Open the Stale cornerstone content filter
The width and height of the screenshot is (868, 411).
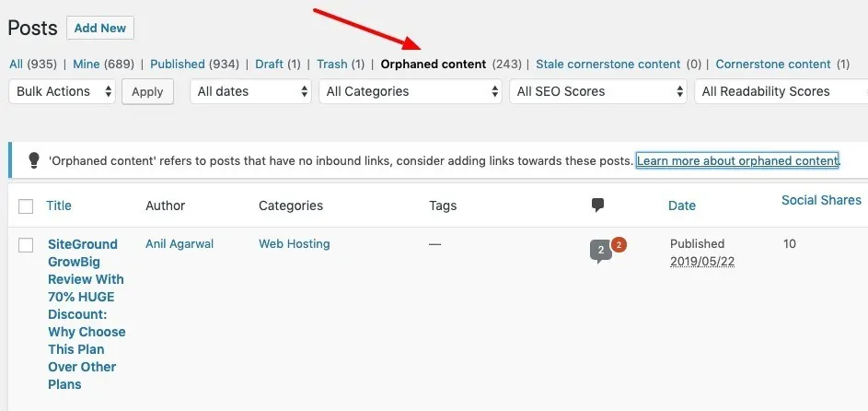(x=608, y=65)
